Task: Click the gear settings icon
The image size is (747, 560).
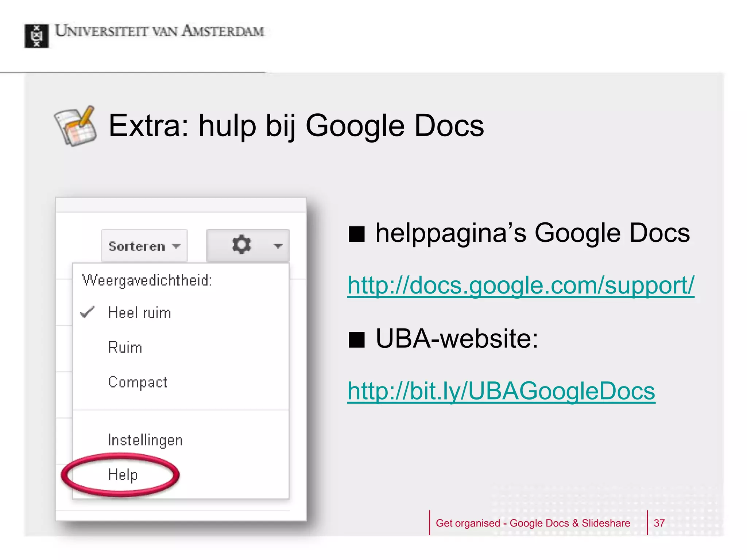Action: pos(241,245)
